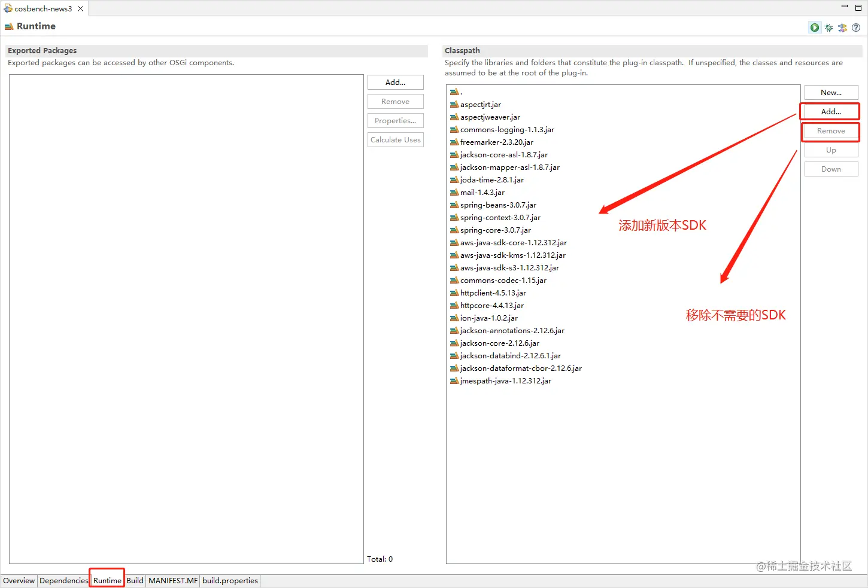Open the export deployable plug-in icon
The height and width of the screenshot is (588, 868).
(x=842, y=28)
